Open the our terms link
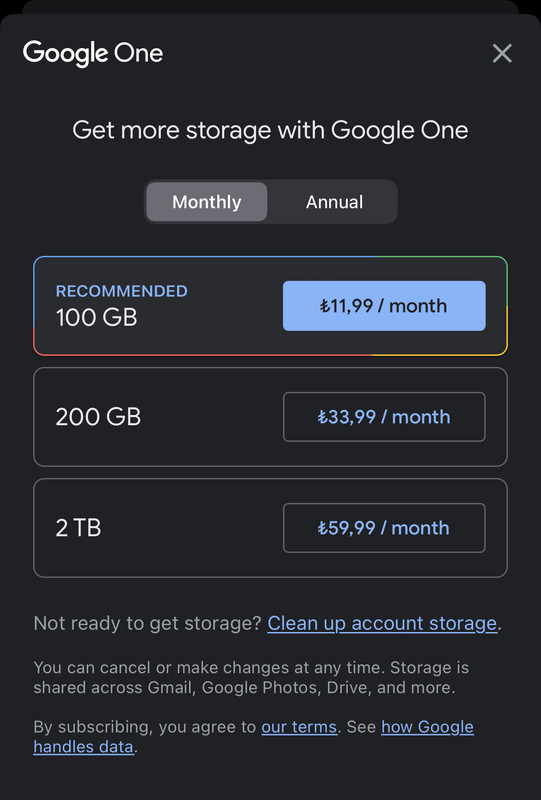This screenshot has width=541, height=800. [x=299, y=727]
